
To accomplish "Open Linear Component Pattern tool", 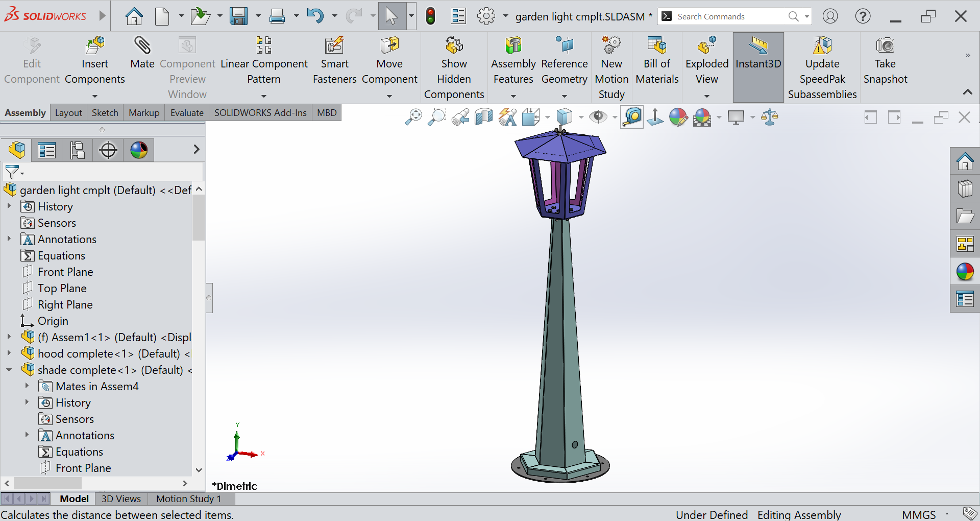I will [x=264, y=60].
